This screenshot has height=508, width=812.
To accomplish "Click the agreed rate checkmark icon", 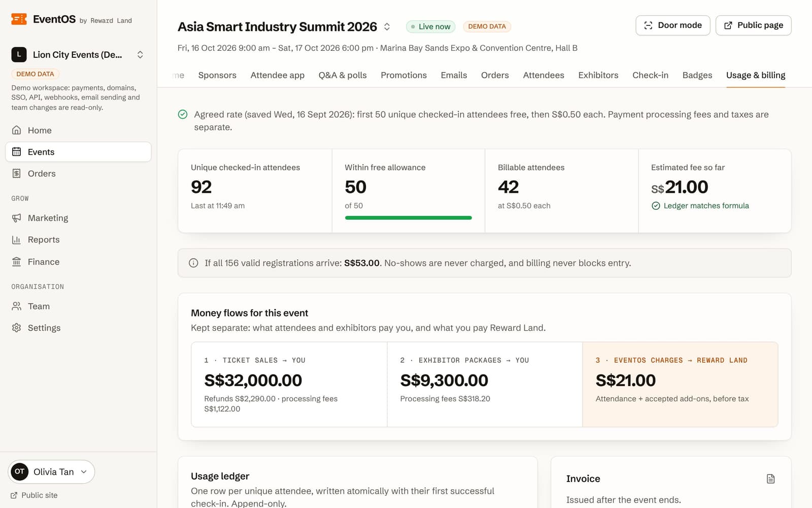I will (183, 114).
